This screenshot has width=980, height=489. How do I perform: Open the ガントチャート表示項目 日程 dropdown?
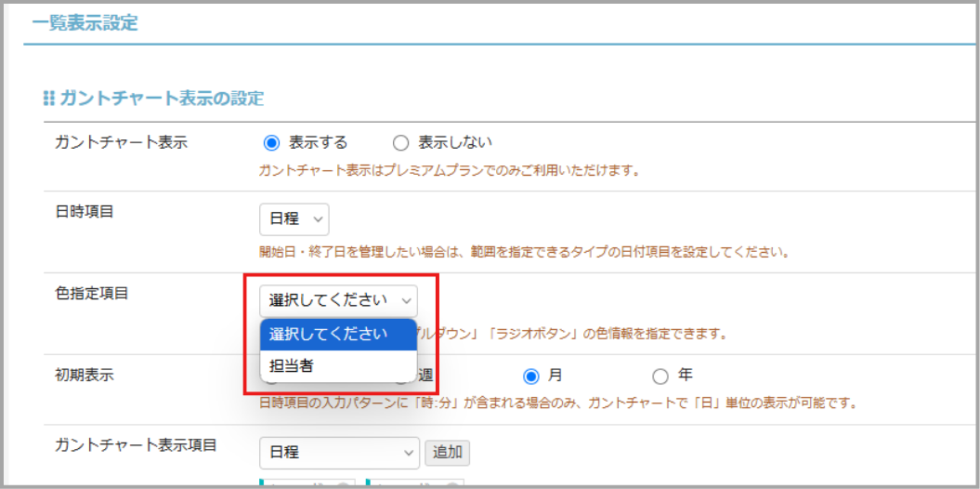tap(339, 452)
